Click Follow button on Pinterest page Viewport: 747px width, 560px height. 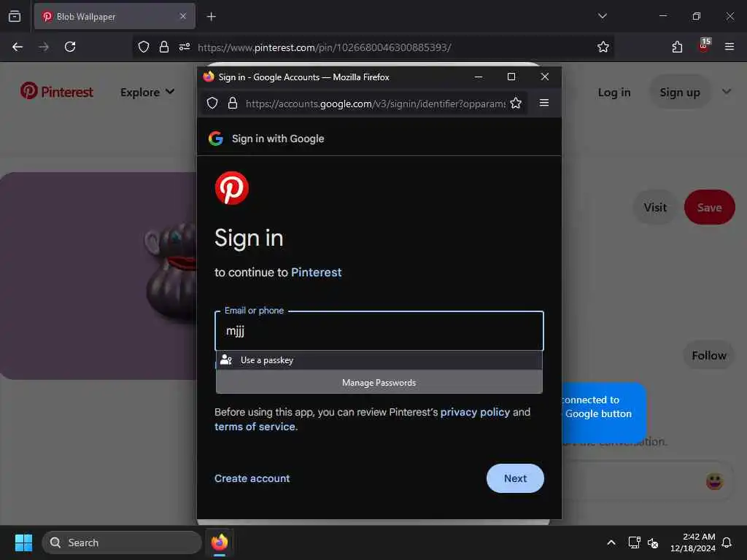click(709, 355)
